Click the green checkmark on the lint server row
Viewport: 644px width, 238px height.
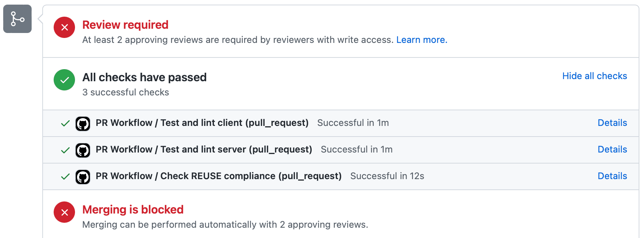pos(65,150)
